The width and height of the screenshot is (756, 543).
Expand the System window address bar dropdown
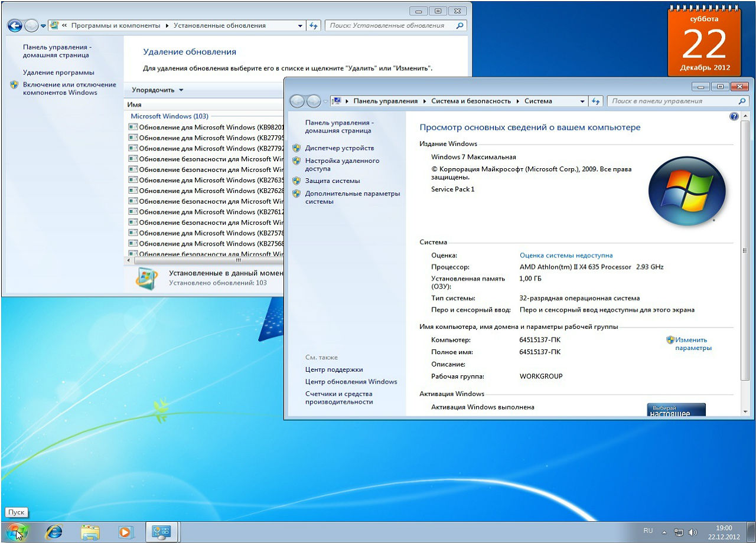coord(582,101)
